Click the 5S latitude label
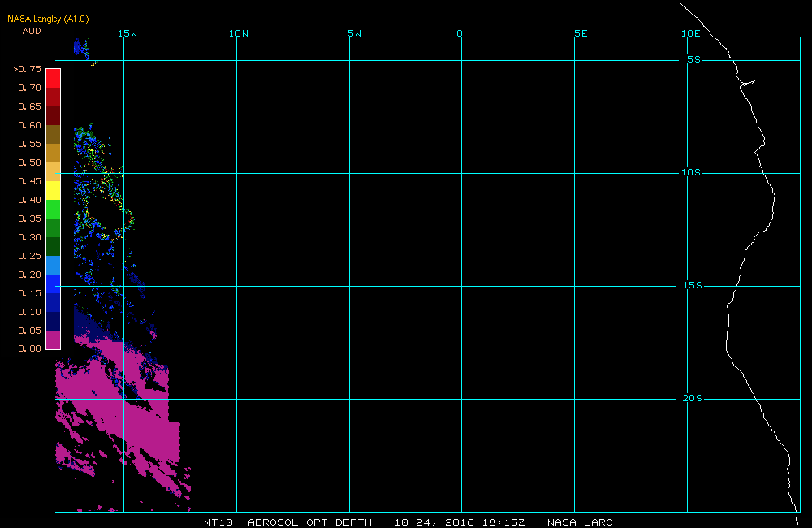 point(693,59)
